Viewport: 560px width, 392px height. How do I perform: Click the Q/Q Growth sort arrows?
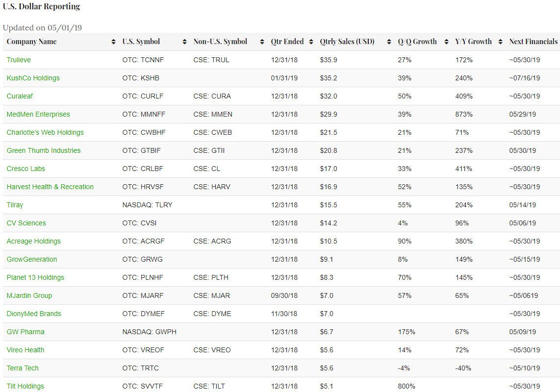coord(446,42)
